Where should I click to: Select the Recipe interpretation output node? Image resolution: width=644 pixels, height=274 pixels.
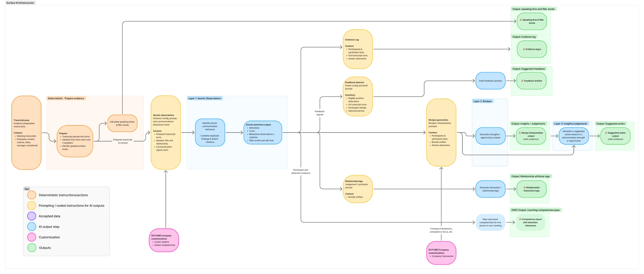click(531, 136)
